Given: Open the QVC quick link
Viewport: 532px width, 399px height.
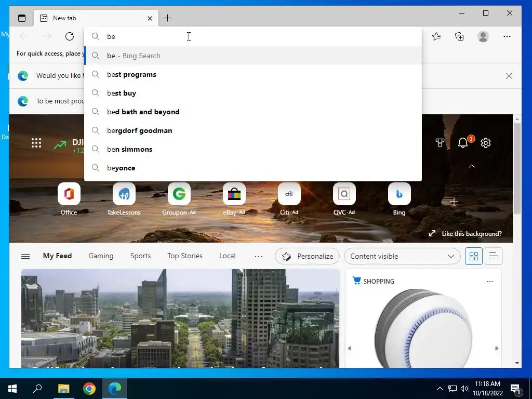Looking at the screenshot, I should pyautogui.click(x=344, y=199).
